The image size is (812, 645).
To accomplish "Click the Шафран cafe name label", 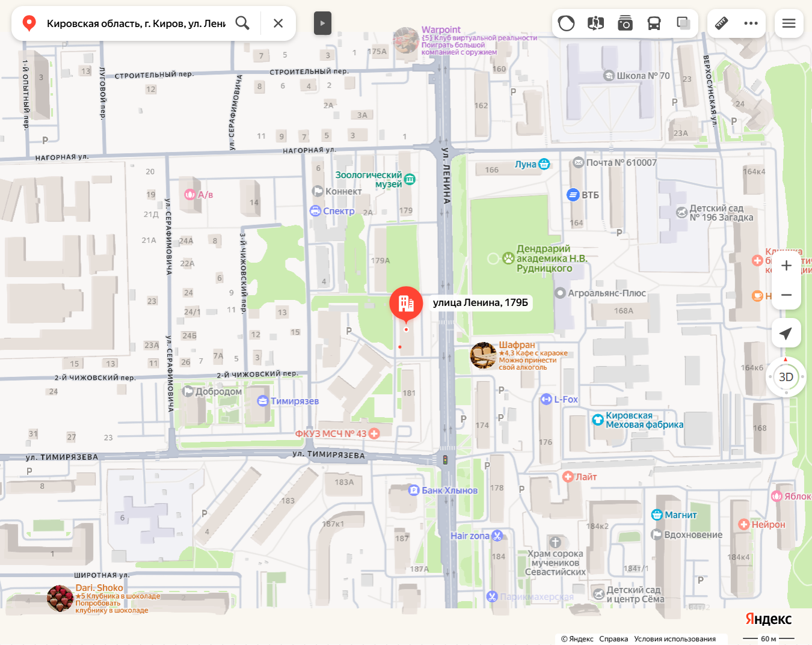I will coord(517,345).
